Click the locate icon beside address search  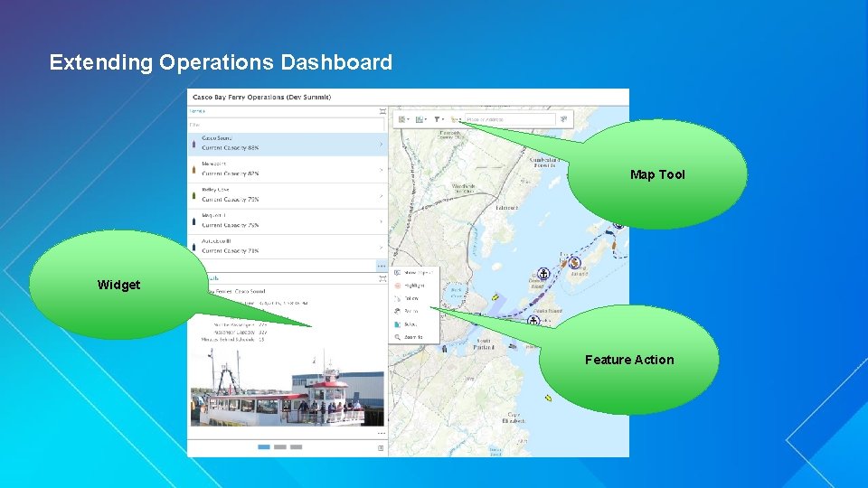(x=563, y=119)
